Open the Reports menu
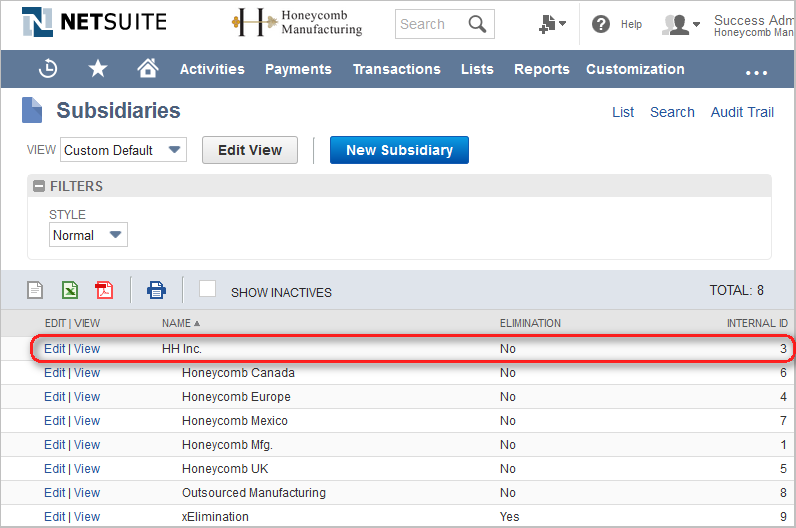Image resolution: width=796 pixels, height=528 pixels. tap(542, 69)
